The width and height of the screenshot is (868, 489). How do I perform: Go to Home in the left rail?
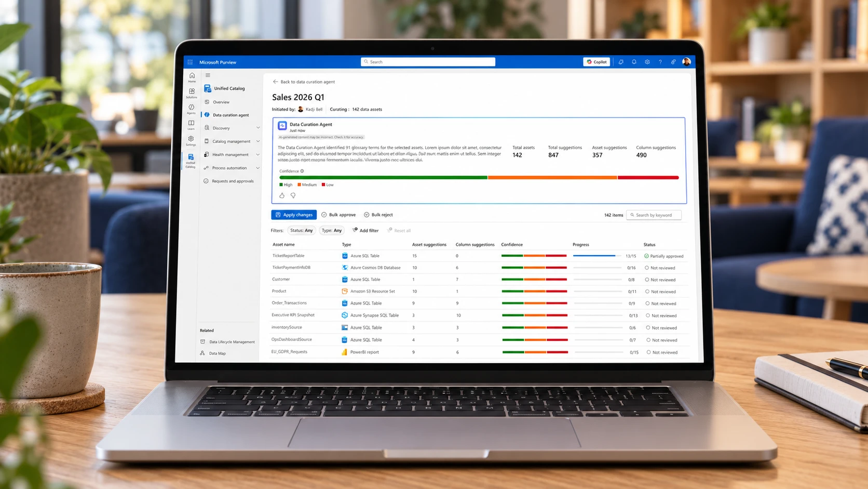(192, 77)
